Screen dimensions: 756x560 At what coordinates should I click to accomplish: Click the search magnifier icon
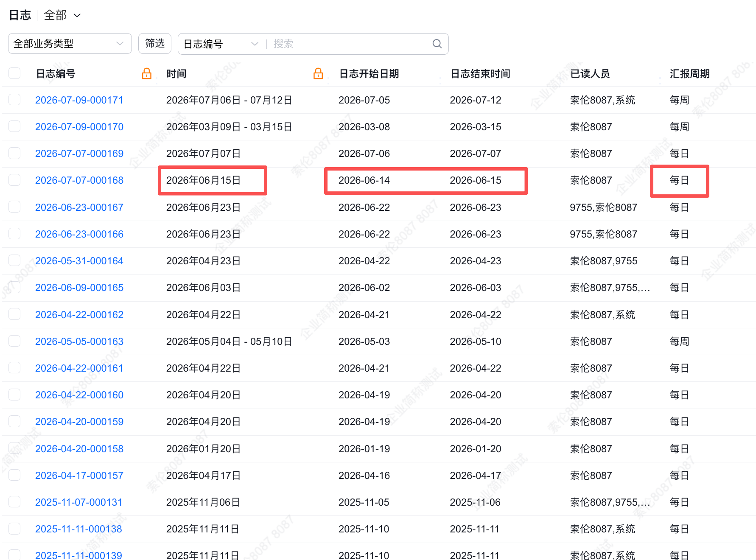(437, 44)
